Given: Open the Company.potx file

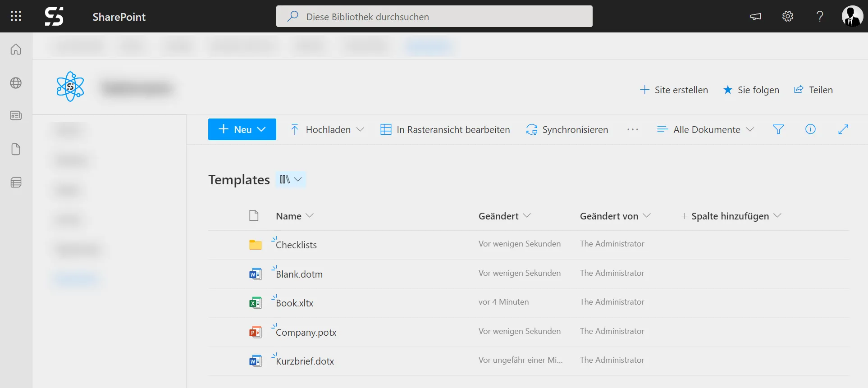Looking at the screenshot, I should 306,332.
